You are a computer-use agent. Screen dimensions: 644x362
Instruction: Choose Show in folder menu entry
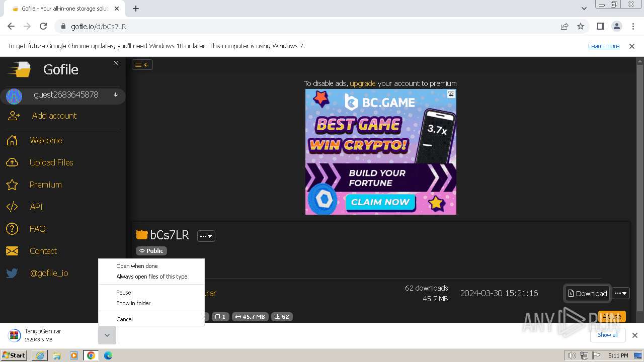pyautogui.click(x=151, y=303)
